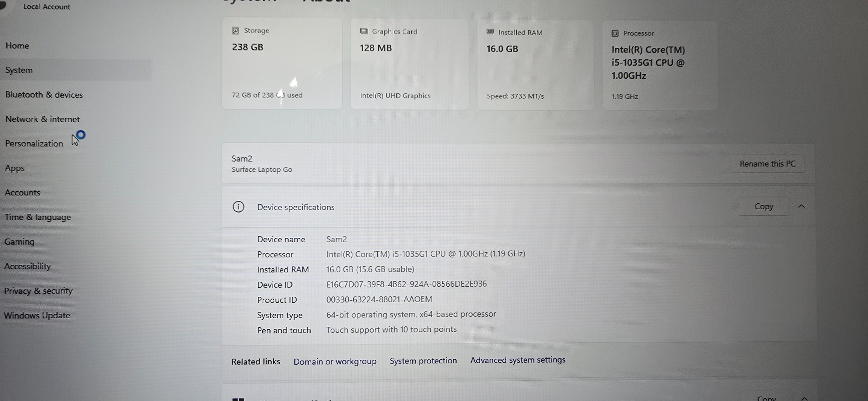Navigate to Windows Update

[x=37, y=316]
